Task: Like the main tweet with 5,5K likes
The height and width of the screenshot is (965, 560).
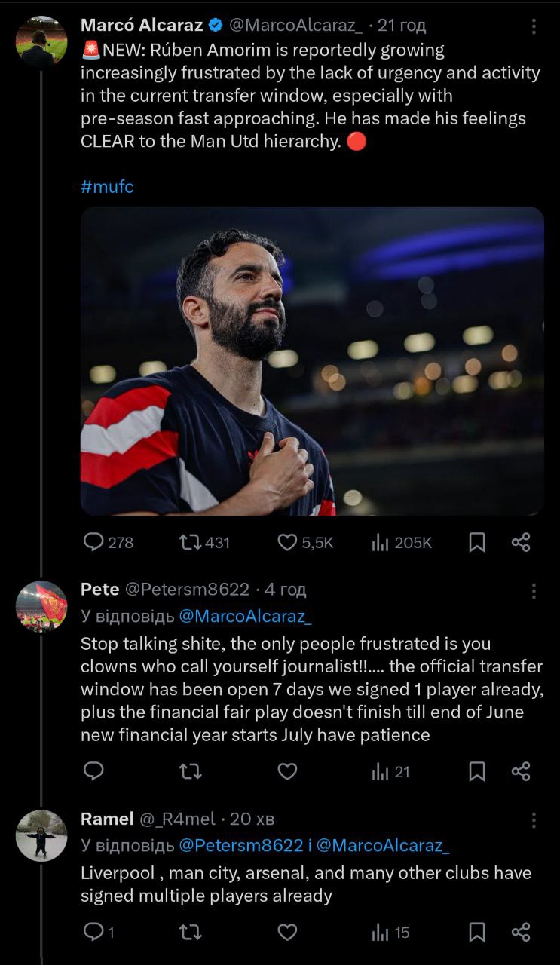Action: (x=288, y=542)
